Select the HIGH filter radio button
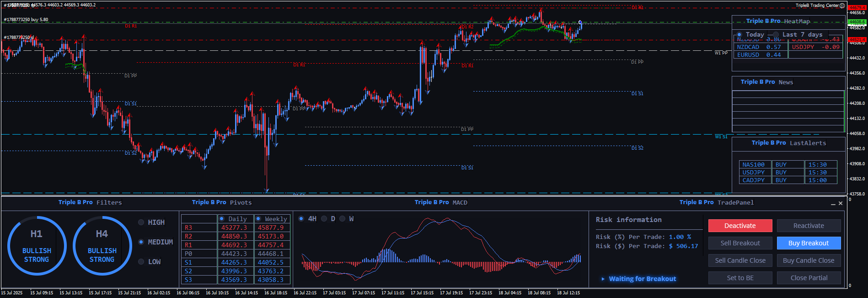Image resolution: width=868 pixels, height=298 pixels. coord(141,222)
